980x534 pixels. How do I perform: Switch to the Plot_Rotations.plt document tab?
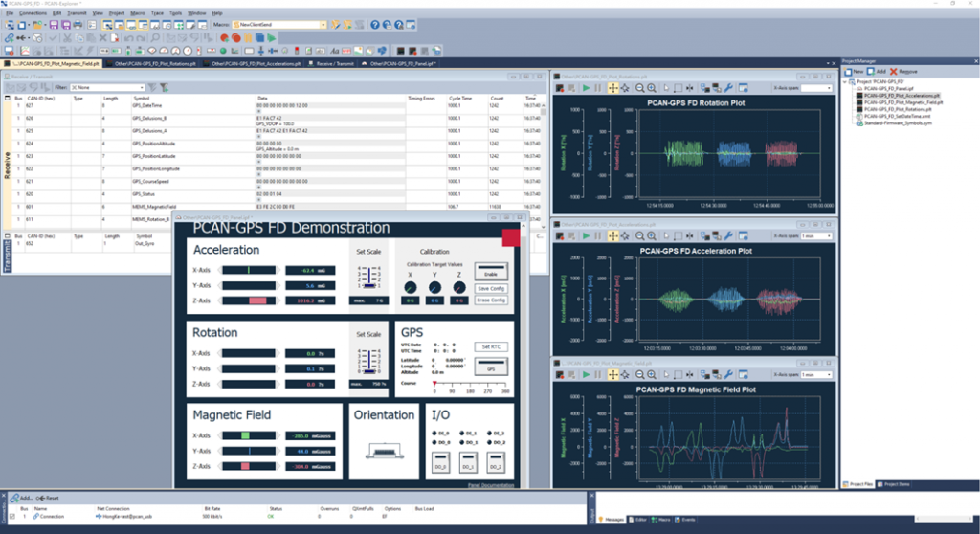point(151,64)
